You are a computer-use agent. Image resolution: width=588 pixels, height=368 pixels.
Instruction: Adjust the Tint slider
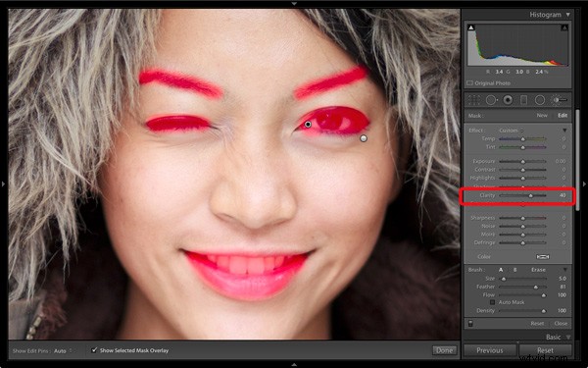pyautogui.click(x=522, y=147)
